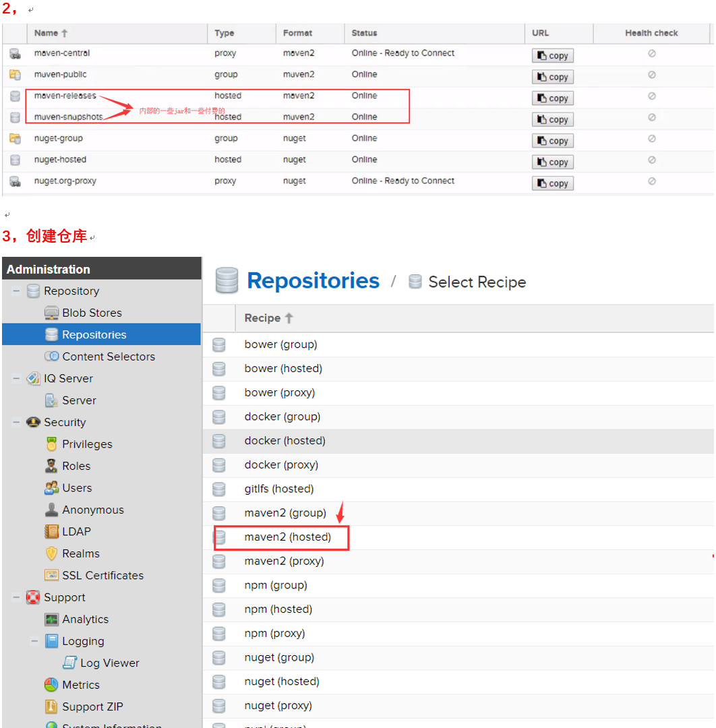Open Blob Stores in sidebar
This screenshot has width=716, height=728.
coord(92,313)
